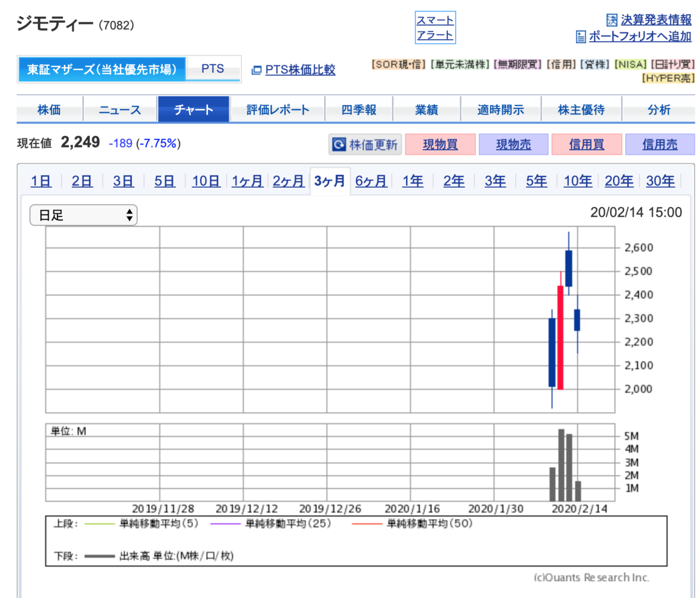Open the スマートアラート link
The width and height of the screenshot is (700, 598).
click(435, 27)
